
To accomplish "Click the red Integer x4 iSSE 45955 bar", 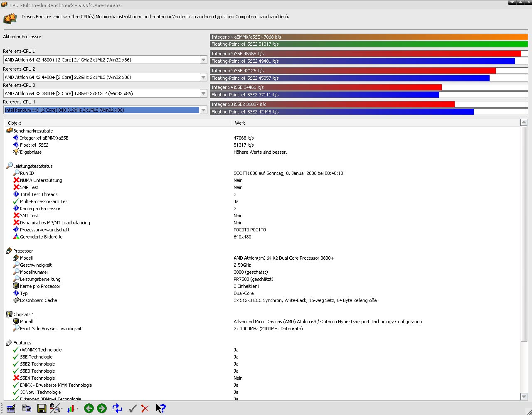I will click(x=366, y=54).
